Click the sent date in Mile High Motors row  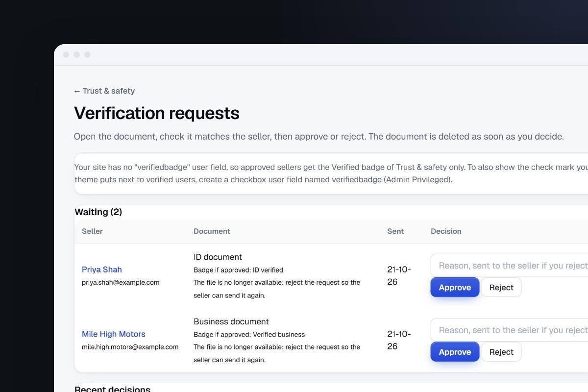pos(399,340)
